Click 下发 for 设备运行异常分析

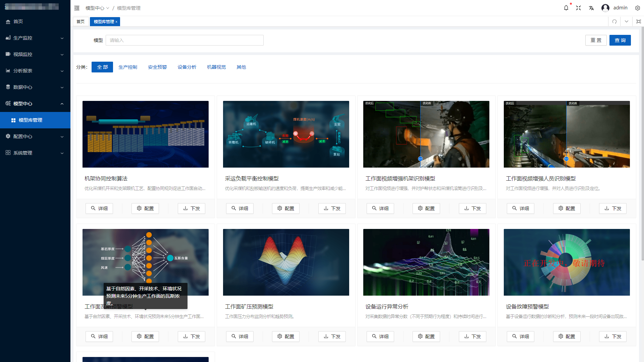tap(473, 337)
